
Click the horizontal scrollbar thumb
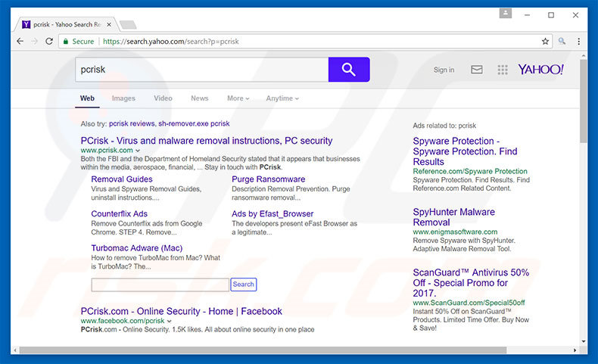(x=263, y=350)
